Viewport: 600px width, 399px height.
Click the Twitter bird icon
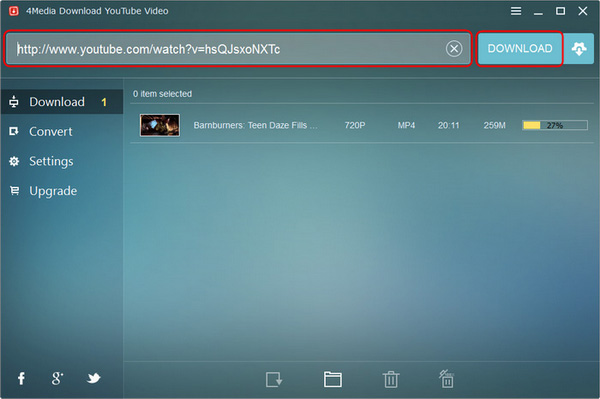[x=93, y=378]
